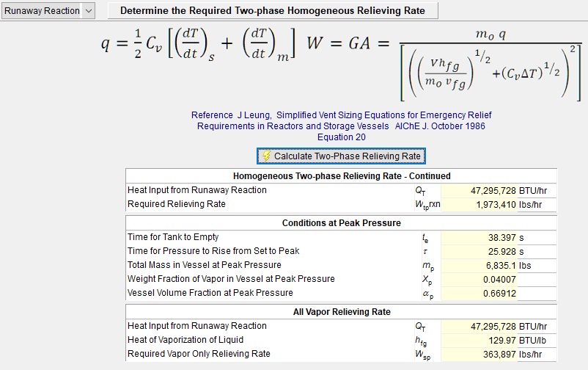
Task: Click 'Required Relieving Rate' label
Action: tap(176, 204)
